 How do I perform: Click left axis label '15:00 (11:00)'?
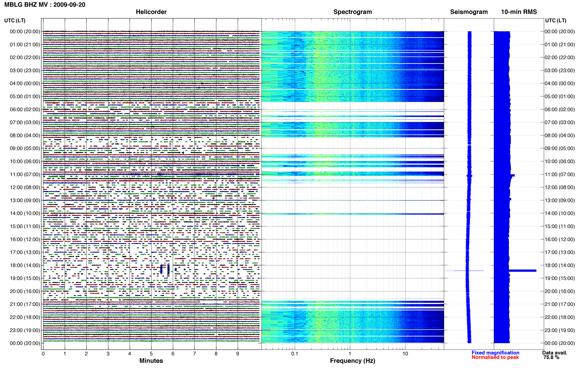point(25,226)
